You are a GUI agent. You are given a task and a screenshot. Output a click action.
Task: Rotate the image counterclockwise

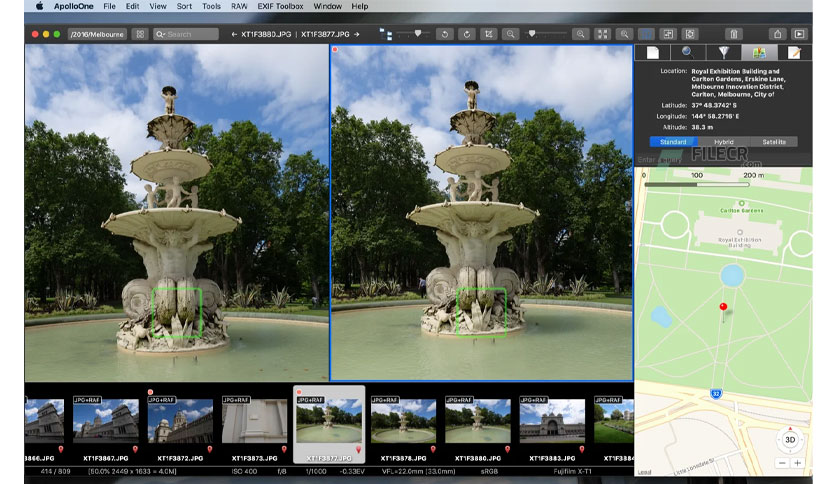445,34
